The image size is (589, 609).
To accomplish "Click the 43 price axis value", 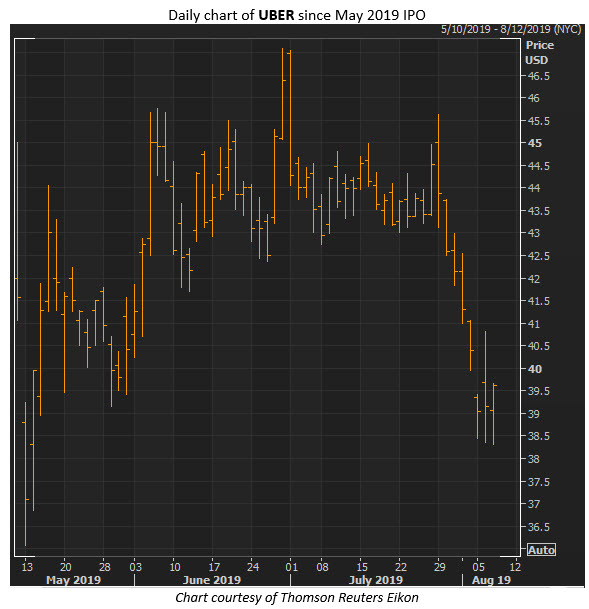I will [533, 233].
